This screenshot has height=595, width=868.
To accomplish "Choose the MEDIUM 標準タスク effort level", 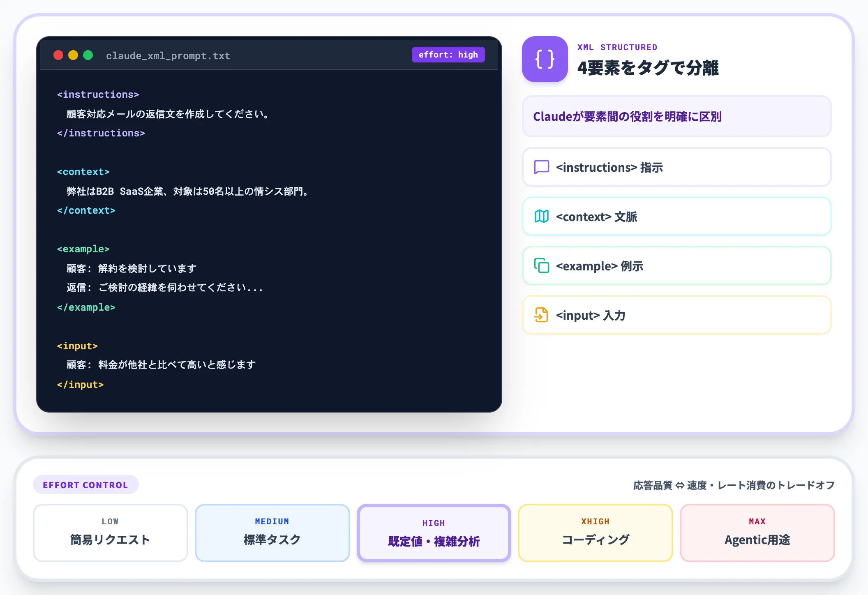I will coord(272,533).
